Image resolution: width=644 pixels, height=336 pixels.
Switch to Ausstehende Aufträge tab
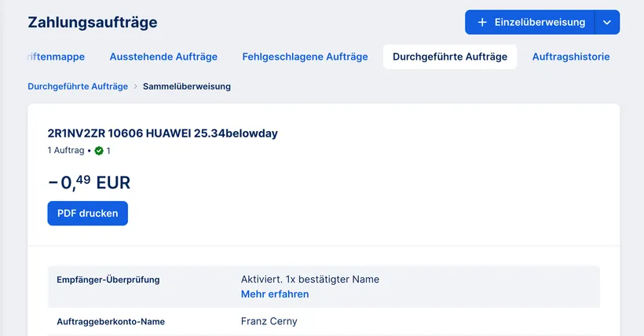163,57
